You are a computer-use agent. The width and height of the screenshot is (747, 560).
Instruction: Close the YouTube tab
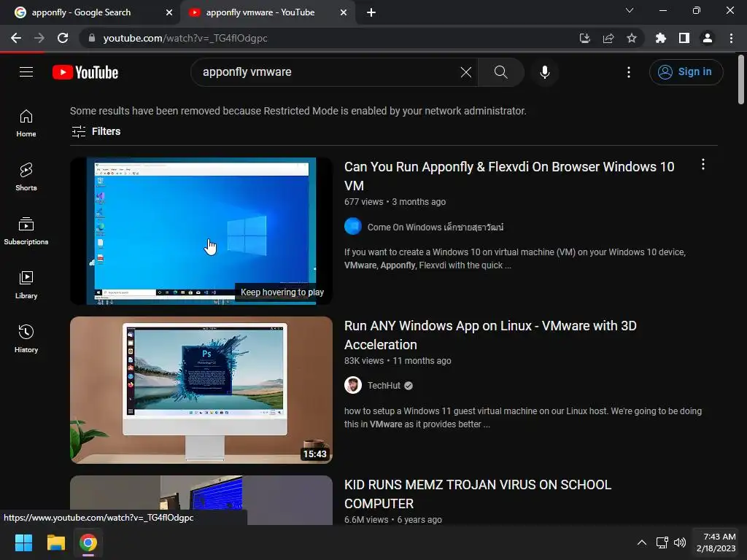[x=343, y=13]
